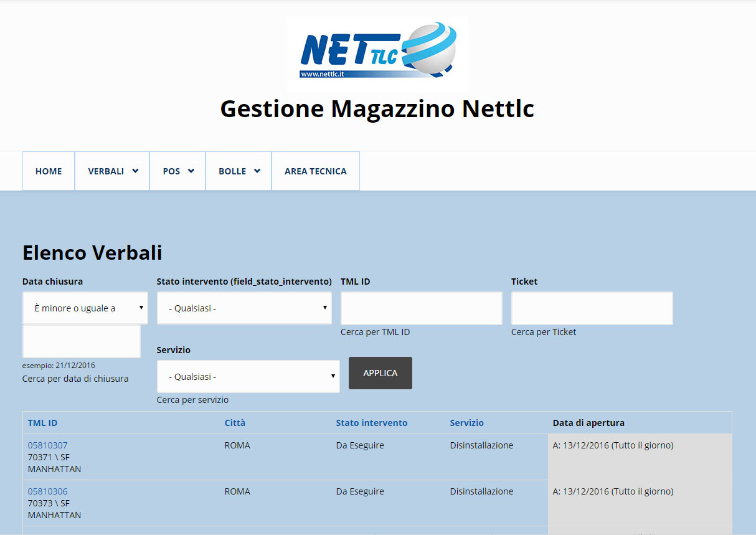The height and width of the screenshot is (535, 756).
Task: Expand the VERBALI chevron arrow
Action: pyautogui.click(x=135, y=171)
